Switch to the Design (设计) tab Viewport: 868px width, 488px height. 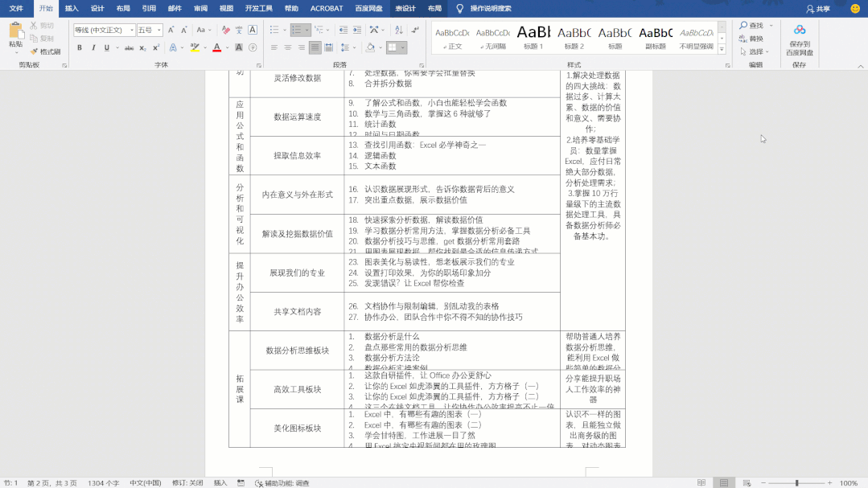coord(97,8)
